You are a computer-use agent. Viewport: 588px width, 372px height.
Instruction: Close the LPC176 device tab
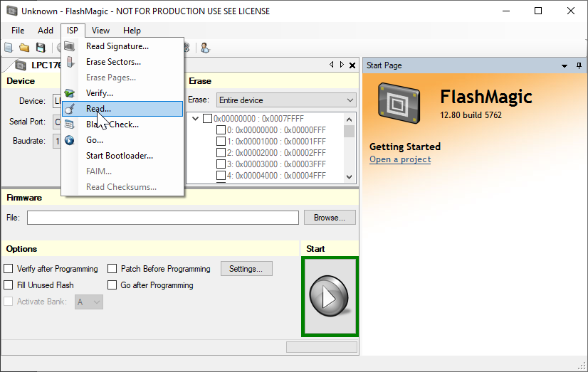coord(352,65)
